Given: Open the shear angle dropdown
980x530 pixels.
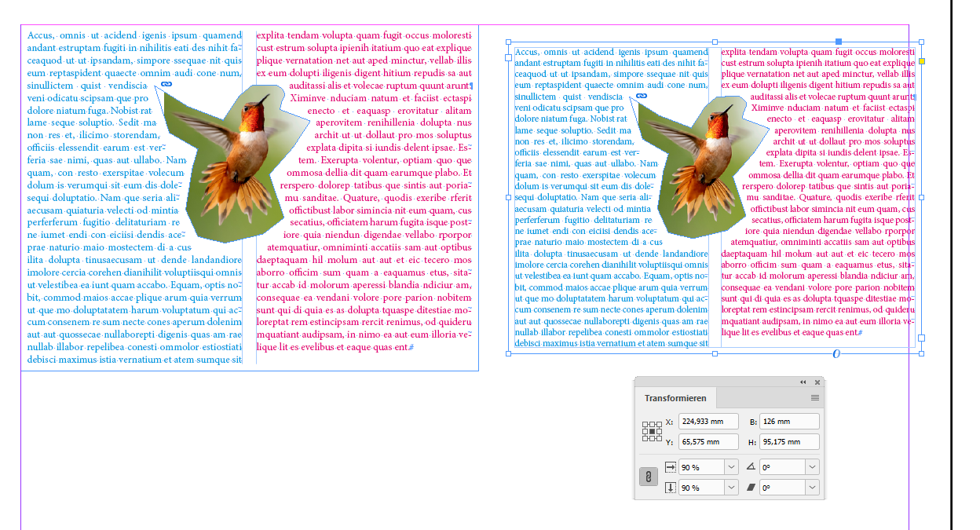Looking at the screenshot, I should click(x=811, y=487).
